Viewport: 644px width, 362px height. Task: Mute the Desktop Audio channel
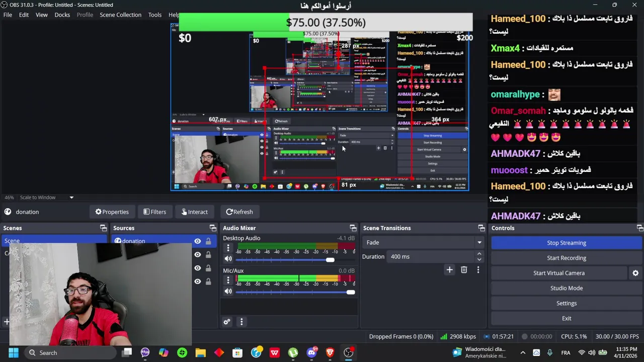pyautogui.click(x=228, y=259)
